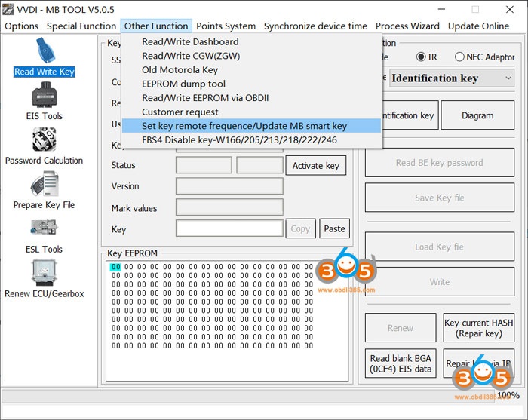This screenshot has height=420, width=528.
Task: Open the Read Write Key tool icon
Action: 45,57
